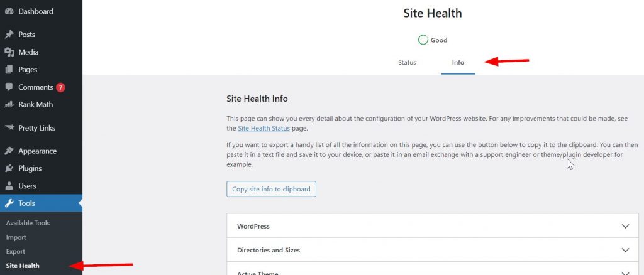The image size is (644, 275).
Task: Click the Rank Math chart icon
Action: [x=9, y=104]
